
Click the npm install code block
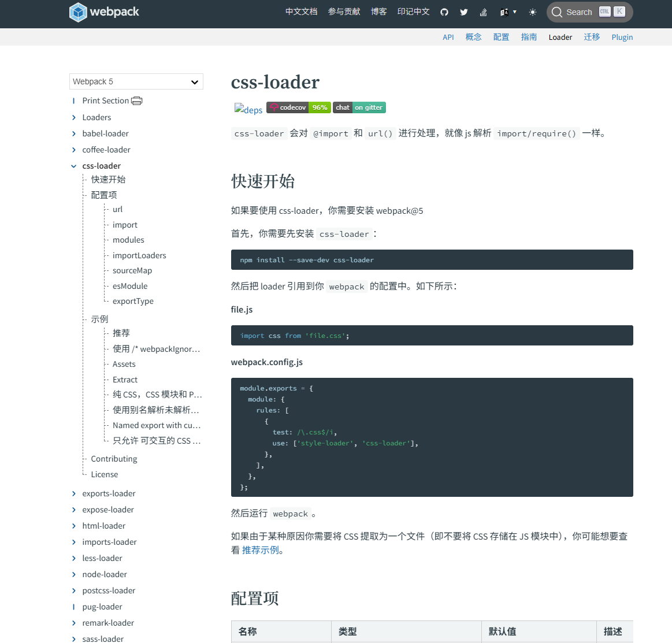pyautogui.click(x=432, y=259)
